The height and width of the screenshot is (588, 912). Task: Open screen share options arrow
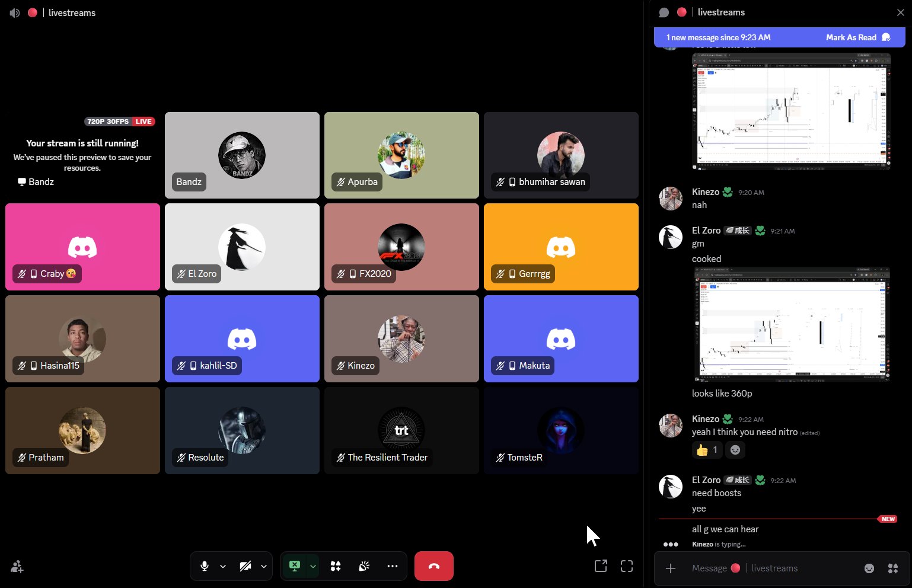[x=312, y=566]
